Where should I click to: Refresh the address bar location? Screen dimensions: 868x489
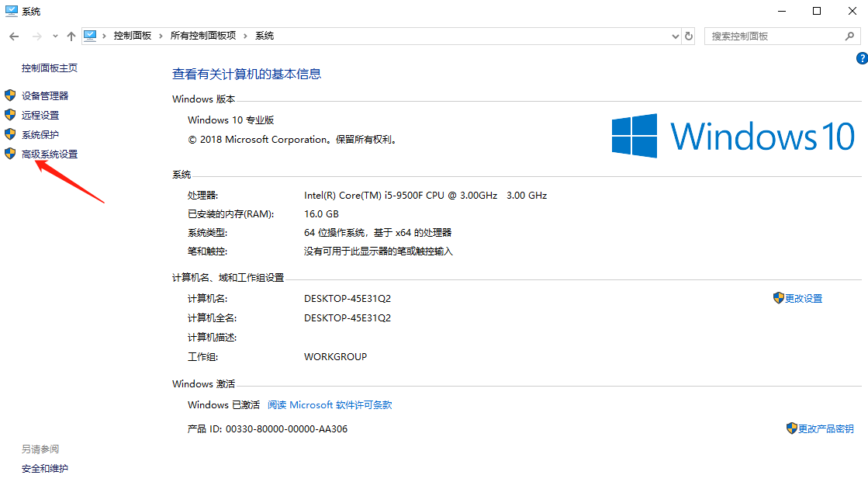[x=689, y=36]
